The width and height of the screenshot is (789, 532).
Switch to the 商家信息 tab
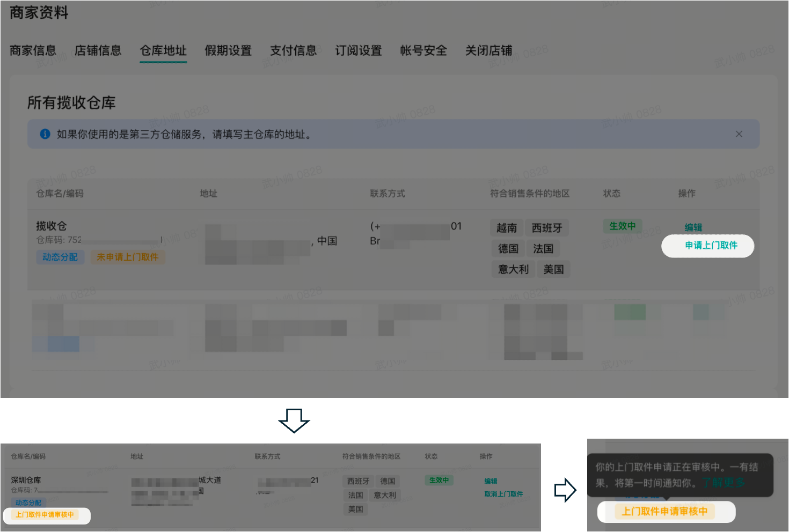coord(33,50)
